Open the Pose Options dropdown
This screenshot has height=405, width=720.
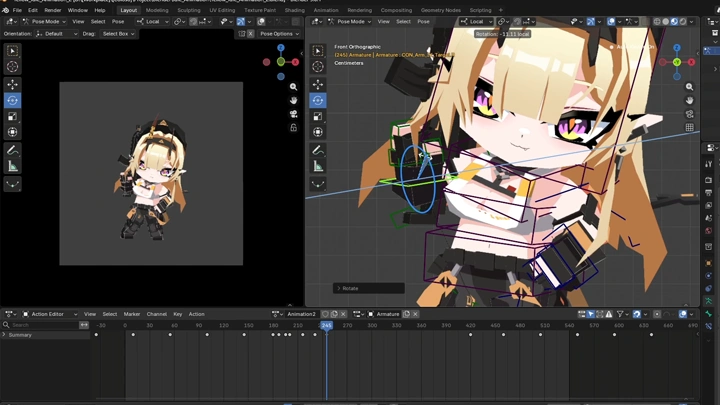tap(279, 34)
